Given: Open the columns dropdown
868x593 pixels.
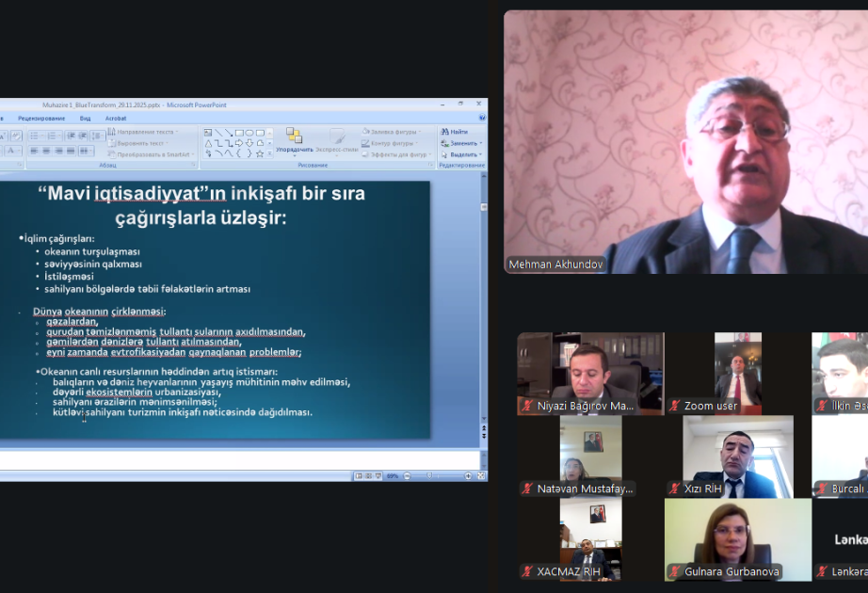Looking at the screenshot, I should 87,151.
